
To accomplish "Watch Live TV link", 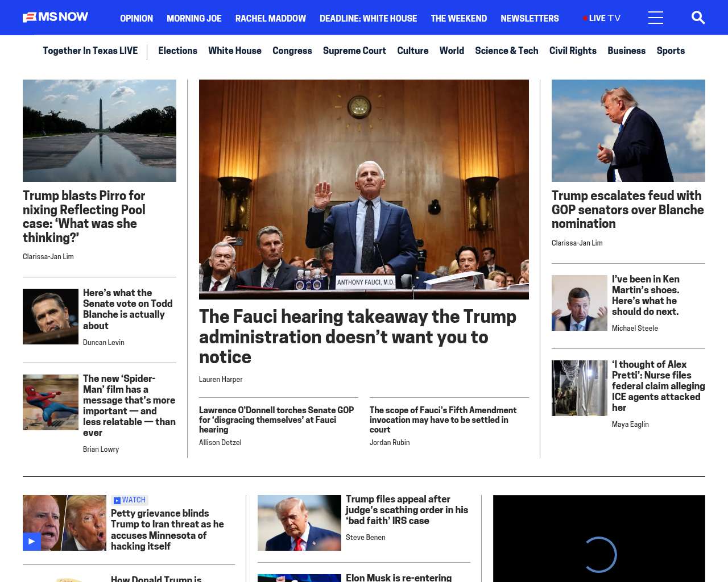I will tap(602, 18).
